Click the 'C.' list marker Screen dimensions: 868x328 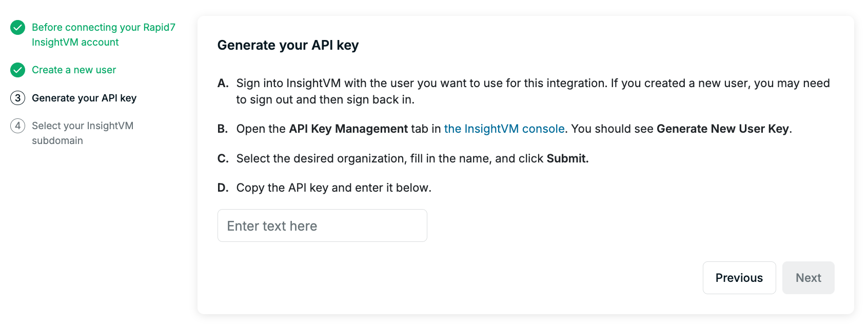pyautogui.click(x=223, y=158)
